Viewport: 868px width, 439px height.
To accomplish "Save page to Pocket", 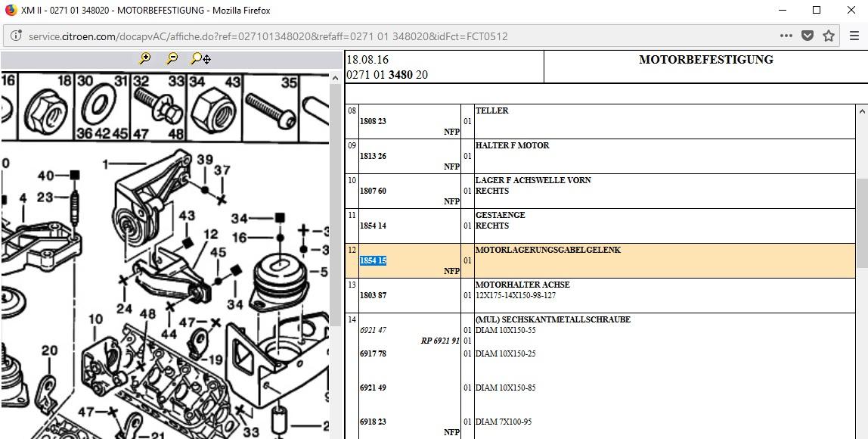I will (808, 36).
